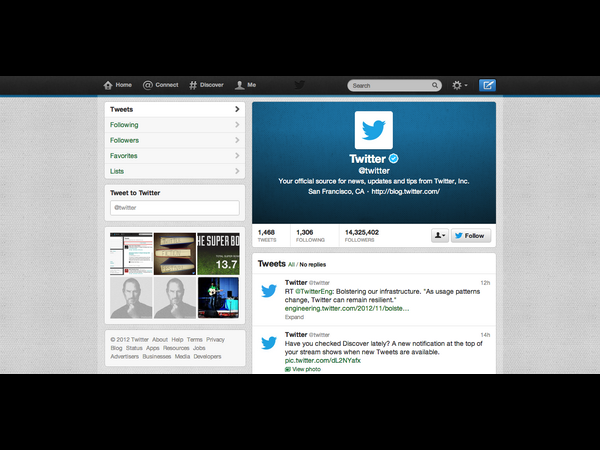600x450 pixels.
Task: Click the 1,306 Following count
Action: click(310, 235)
